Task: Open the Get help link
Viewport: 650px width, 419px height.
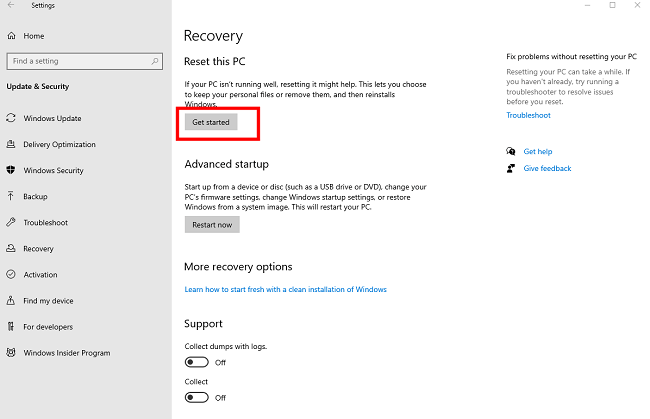Action: (538, 152)
